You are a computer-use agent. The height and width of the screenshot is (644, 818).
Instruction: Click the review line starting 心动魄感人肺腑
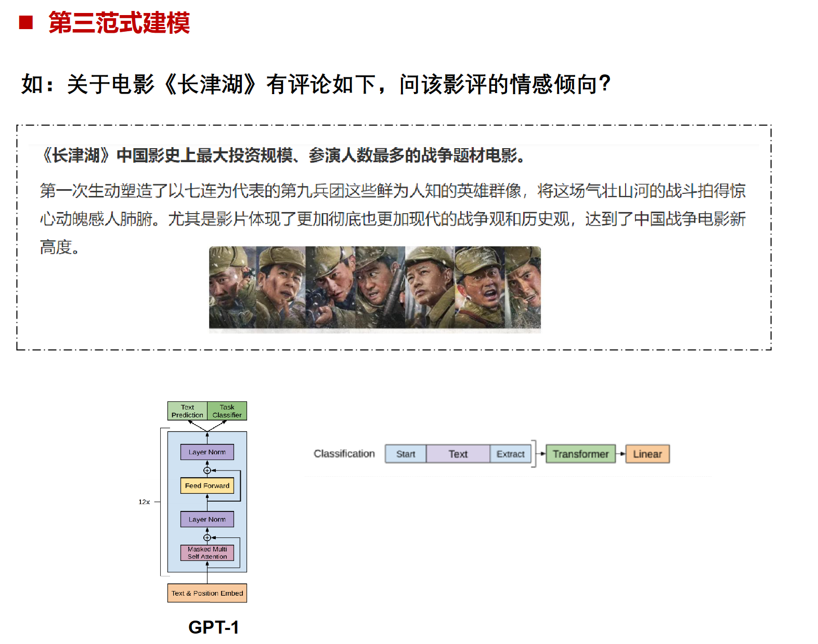click(x=393, y=219)
